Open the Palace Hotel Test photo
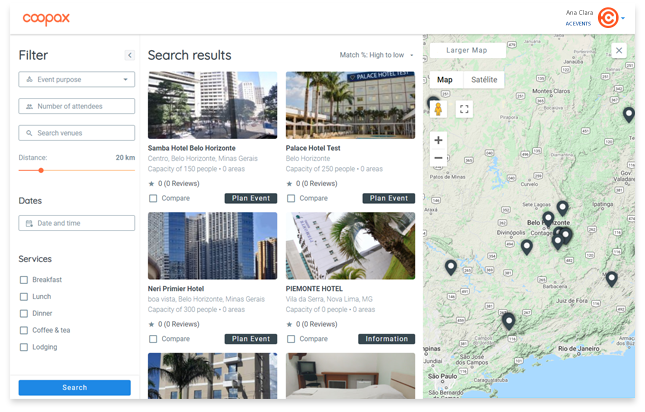This screenshot has width=645, height=412. 350,105
